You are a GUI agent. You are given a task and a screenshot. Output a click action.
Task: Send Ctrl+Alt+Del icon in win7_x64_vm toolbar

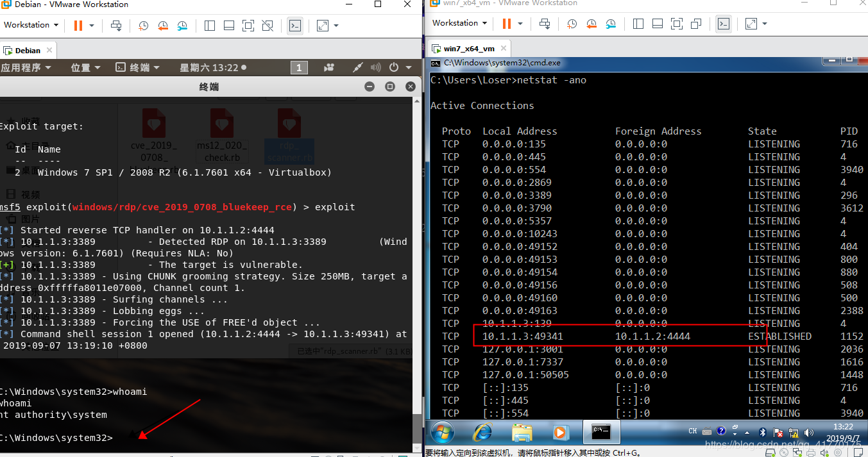point(545,24)
